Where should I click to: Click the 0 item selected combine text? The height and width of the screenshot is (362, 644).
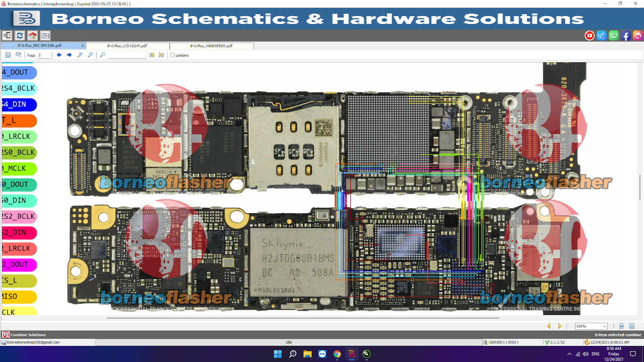(x=618, y=335)
